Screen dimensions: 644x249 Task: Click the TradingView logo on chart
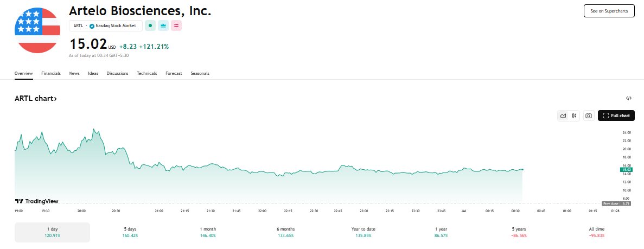[x=36, y=201]
